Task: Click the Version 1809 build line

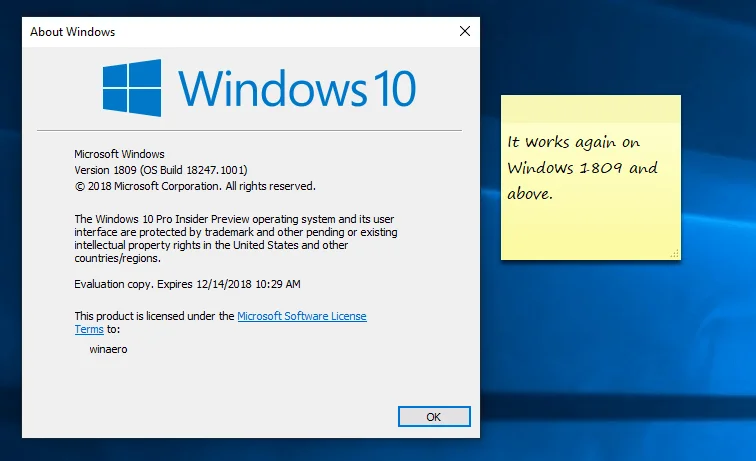Action: pos(161,170)
